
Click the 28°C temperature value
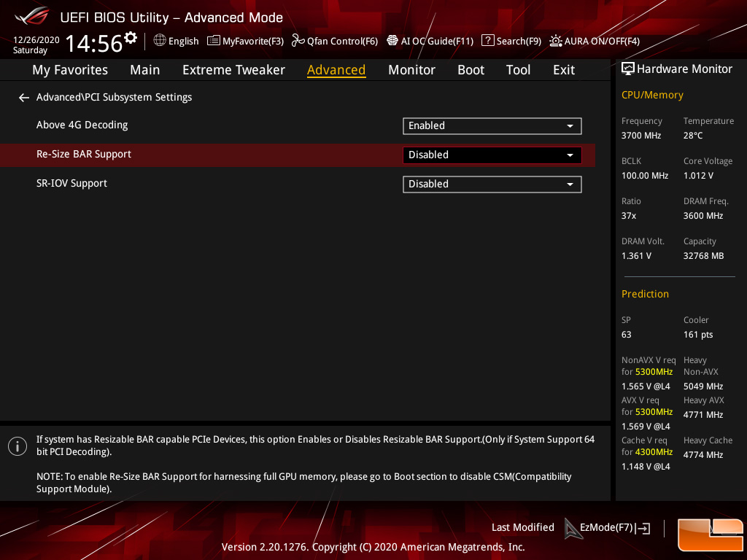pyautogui.click(x=693, y=135)
